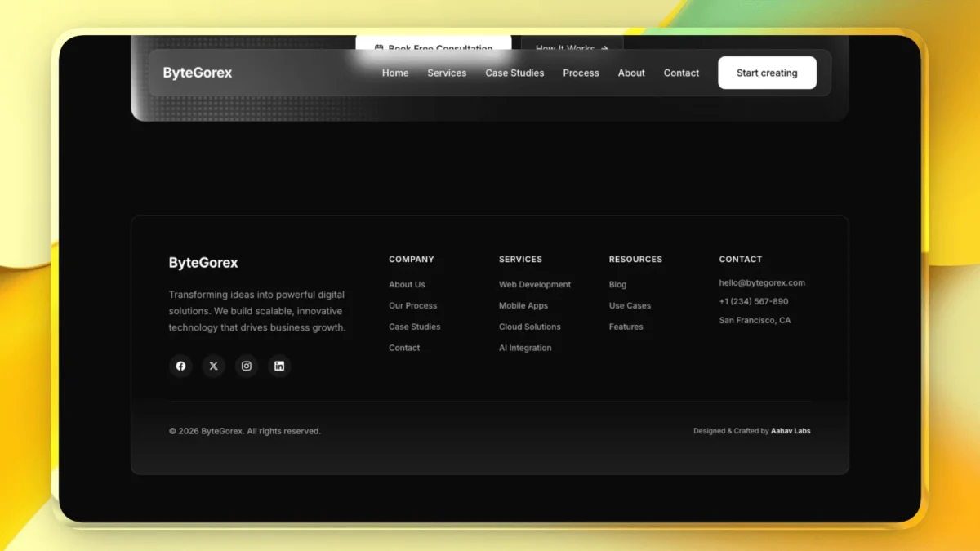The image size is (980, 551).
Task: Click the AI Integration footer link
Action: [525, 348]
